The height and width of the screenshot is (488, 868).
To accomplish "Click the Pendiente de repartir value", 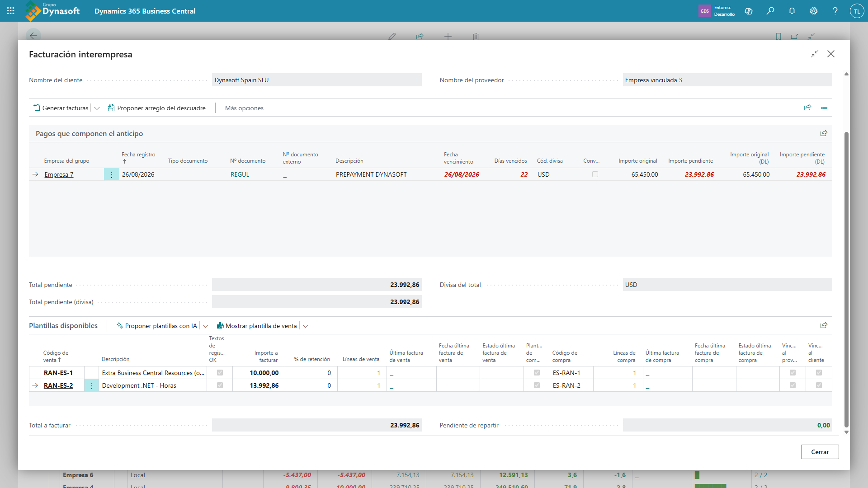I will tap(727, 425).
